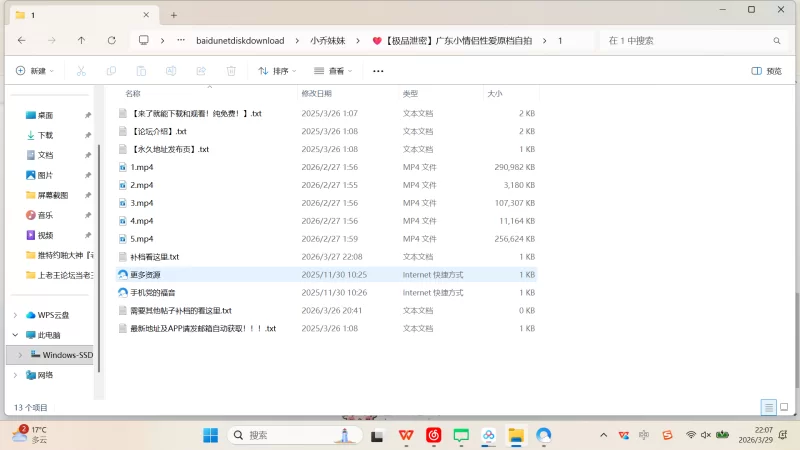Open the 排序 sort dropdown

tap(278, 71)
